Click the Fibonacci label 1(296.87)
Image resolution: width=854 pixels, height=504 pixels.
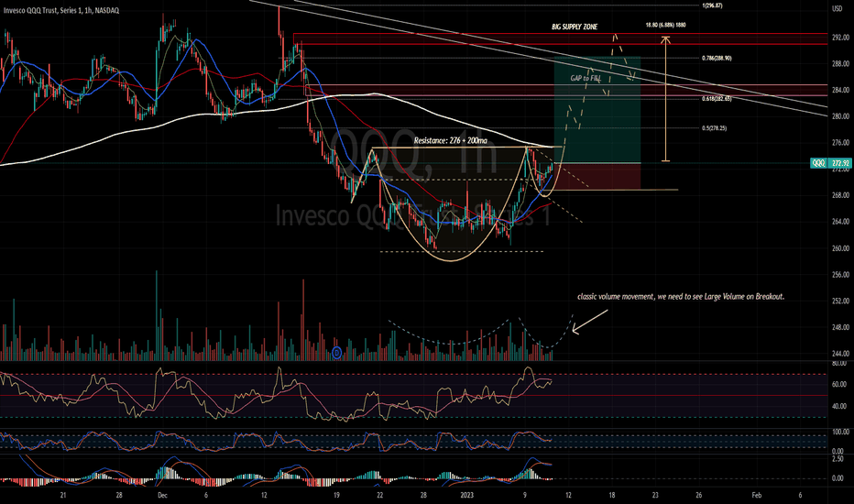pyautogui.click(x=712, y=5)
